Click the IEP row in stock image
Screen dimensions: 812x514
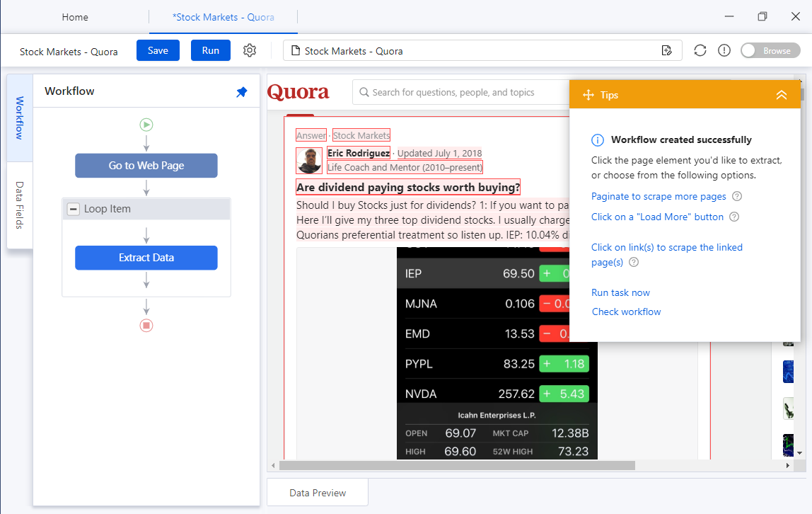tap(483, 273)
